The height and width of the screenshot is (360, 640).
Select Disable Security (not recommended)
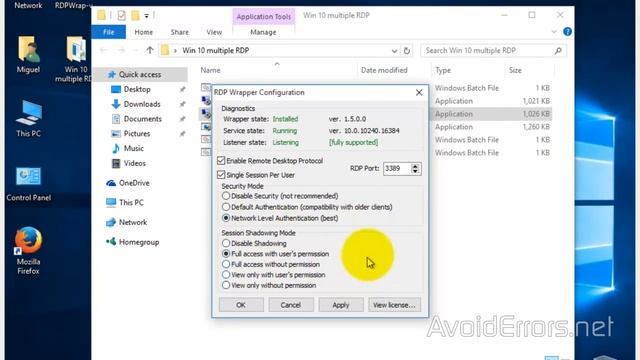226,196
